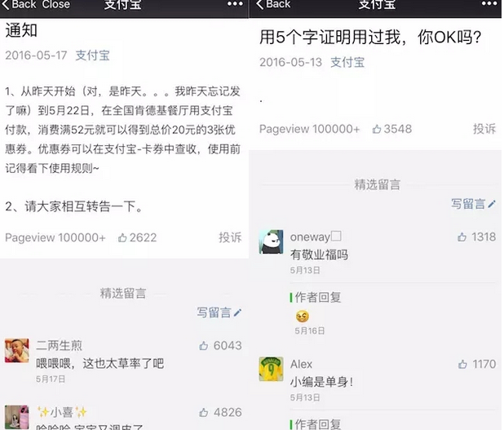Open 支付宝 account link under 通知 title
This screenshot has width=504, height=430.
93,55
